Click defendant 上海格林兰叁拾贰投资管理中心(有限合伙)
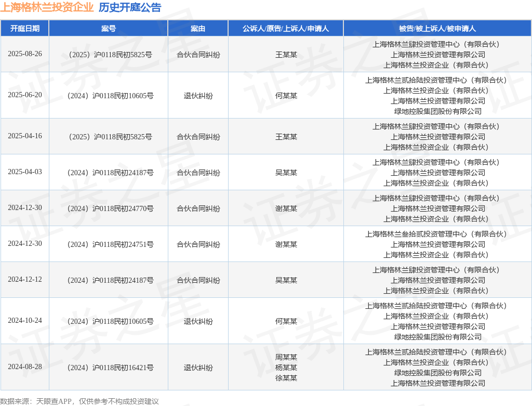Screen dimensions: 532x406 point(436,234)
